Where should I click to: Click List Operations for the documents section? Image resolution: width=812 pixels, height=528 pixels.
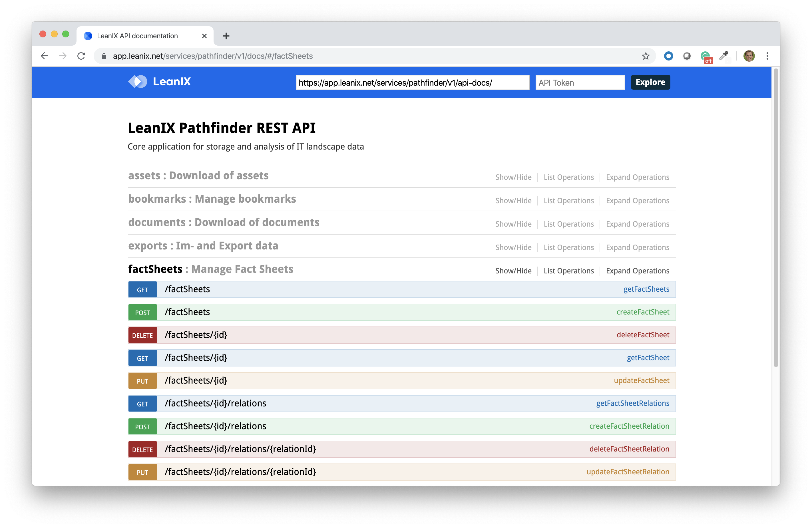click(568, 224)
